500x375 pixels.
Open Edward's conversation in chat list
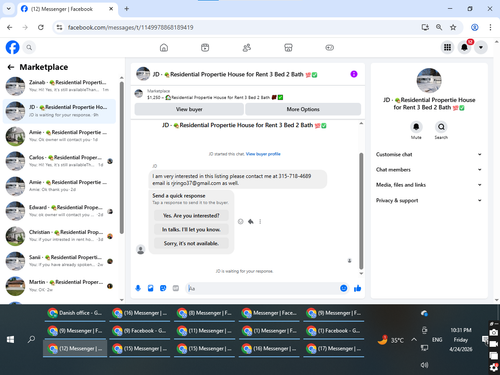coord(59,211)
